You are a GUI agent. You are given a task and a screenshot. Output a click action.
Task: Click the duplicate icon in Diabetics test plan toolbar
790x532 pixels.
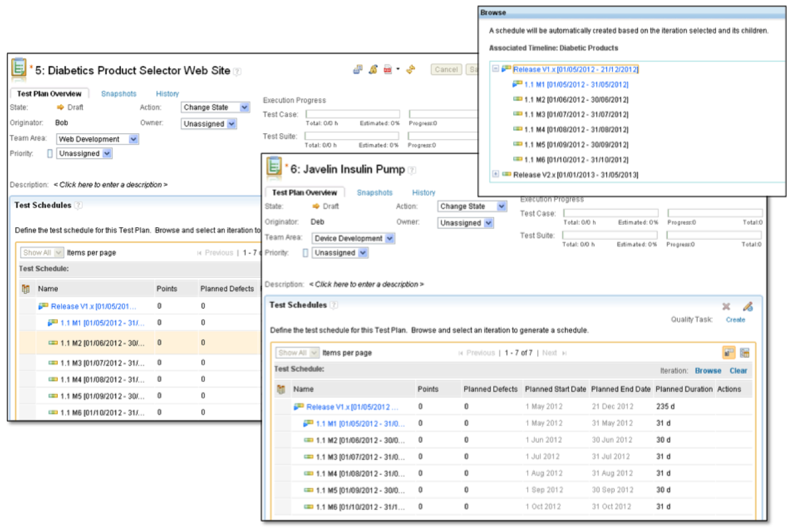click(x=358, y=69)
